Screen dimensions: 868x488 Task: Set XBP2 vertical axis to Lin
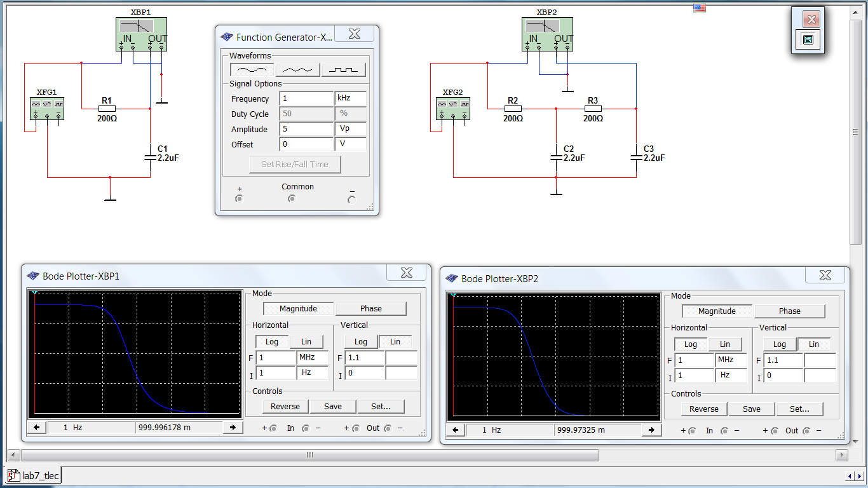tap(814, 344)
